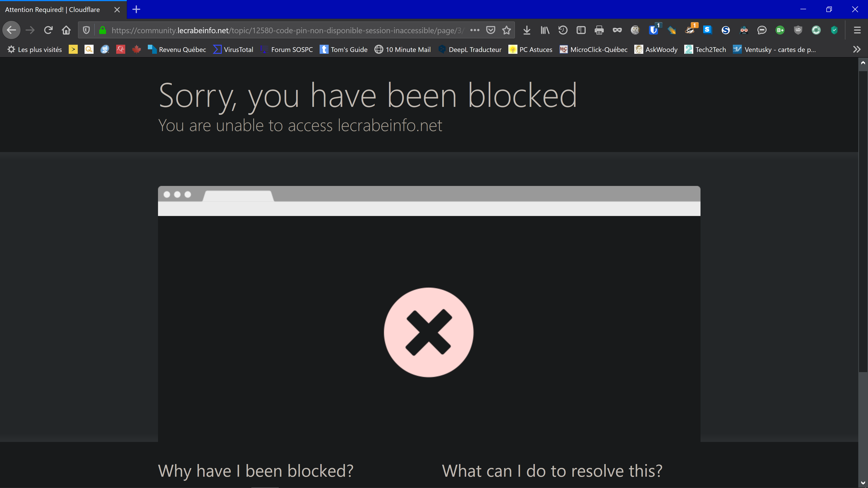
Task: Click the Bitwarden extension icon
Action: tap(653, 30)
